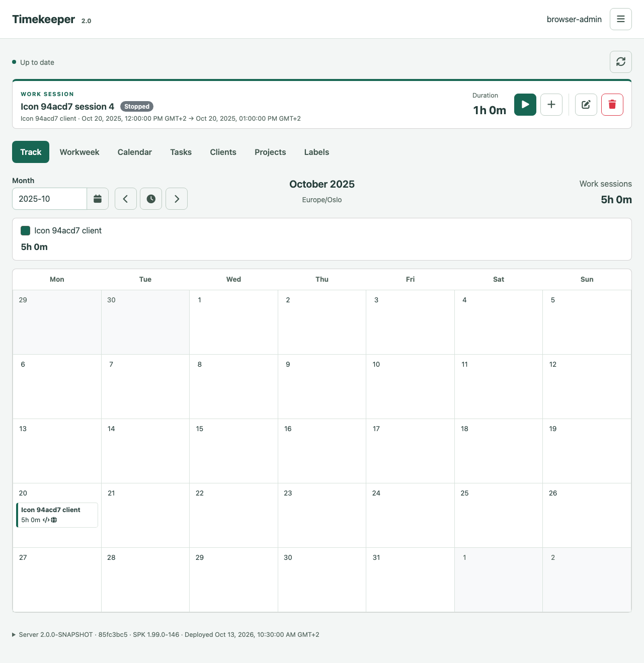Click the globe icon in the Oct 20 entry
Screen dimensions: 644x663
[x=54, y=520]
